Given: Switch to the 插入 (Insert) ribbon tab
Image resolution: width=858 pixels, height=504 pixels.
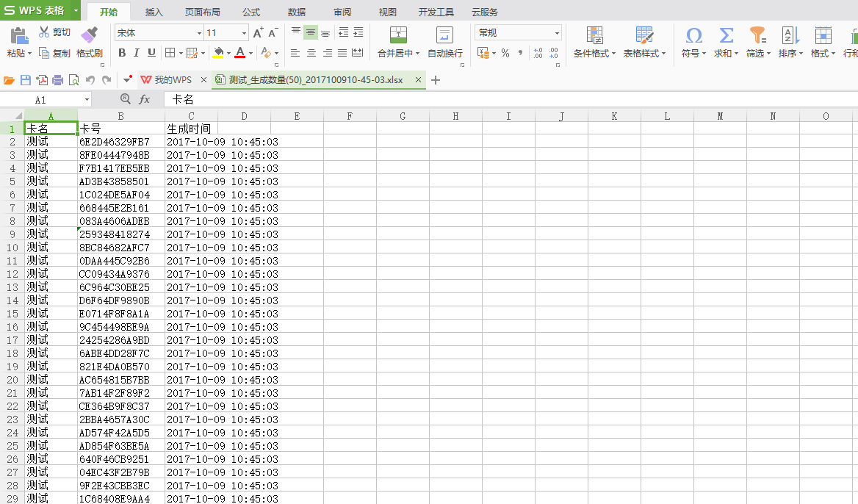Looking at the screenshot, I should point(154,12).
